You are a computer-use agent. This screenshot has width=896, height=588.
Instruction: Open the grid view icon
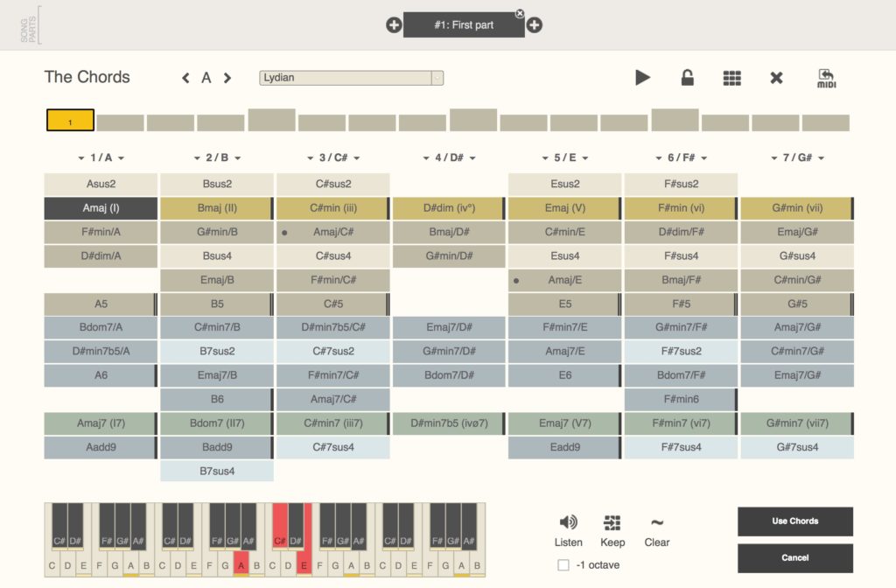[x=732, y=78]
